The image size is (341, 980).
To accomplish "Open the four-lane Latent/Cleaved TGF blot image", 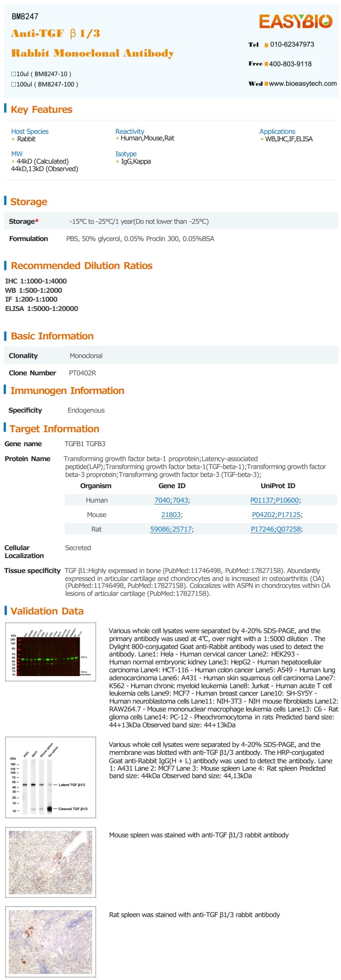I will pyautogui.click(x=50, y=778).
